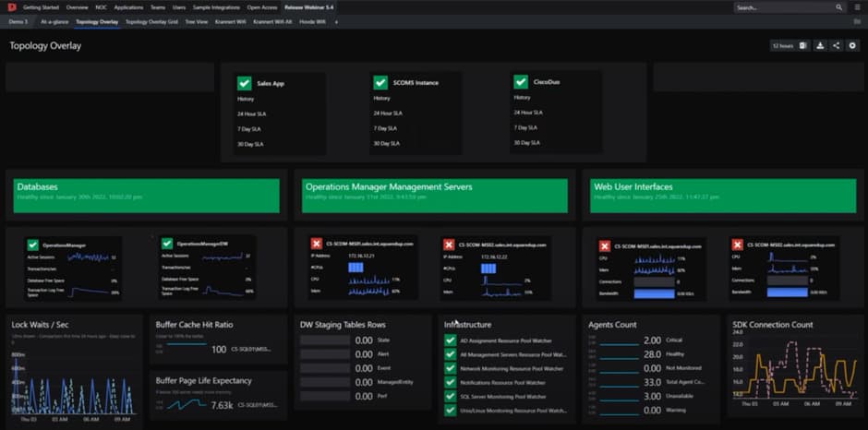868x430 pixels.
Task: Click into the Search input field
Action: tap(783, 7)
